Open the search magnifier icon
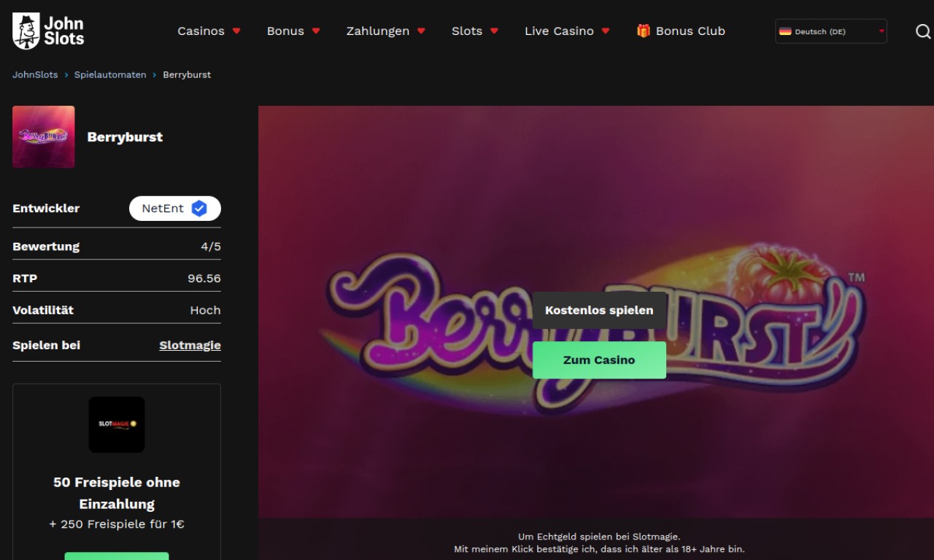 (x=923, y=31)
